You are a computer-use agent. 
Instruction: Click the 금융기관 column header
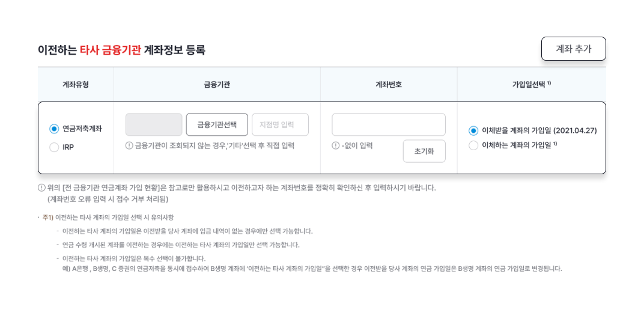click(217, 85)
